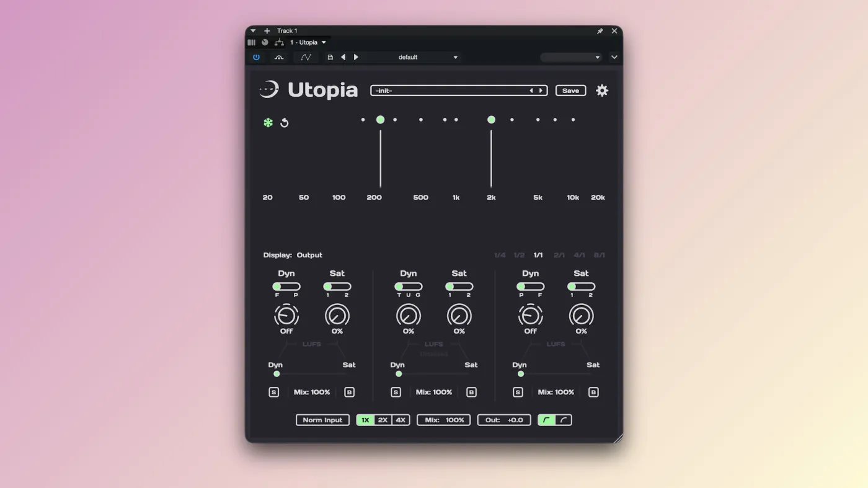Toggle the mid band Dyn T/U/G switch
Screen dimensions: 868x488
[409, 286]
